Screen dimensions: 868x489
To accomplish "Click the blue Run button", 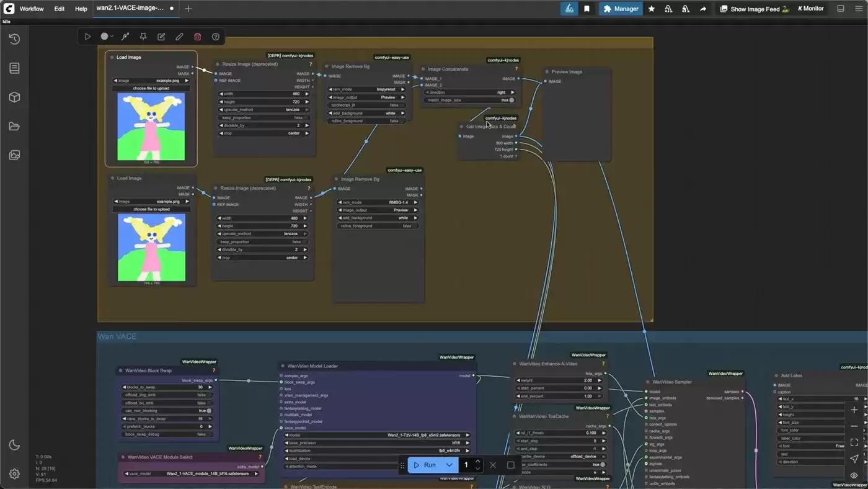I will coord(425,465).
